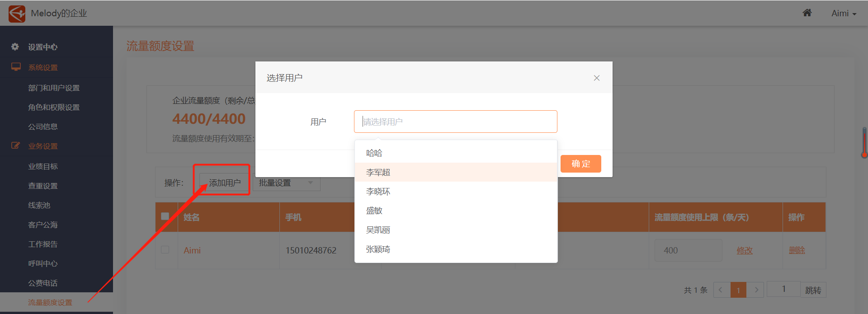
Task: Click the page number jump input box
Action: pyautogui.click(x=783, y=289)
